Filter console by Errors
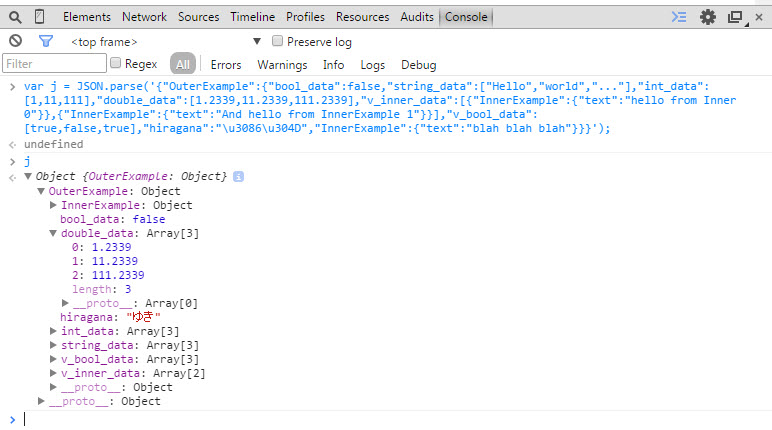The width and height of the screenshot is (772, 430). 226,65
